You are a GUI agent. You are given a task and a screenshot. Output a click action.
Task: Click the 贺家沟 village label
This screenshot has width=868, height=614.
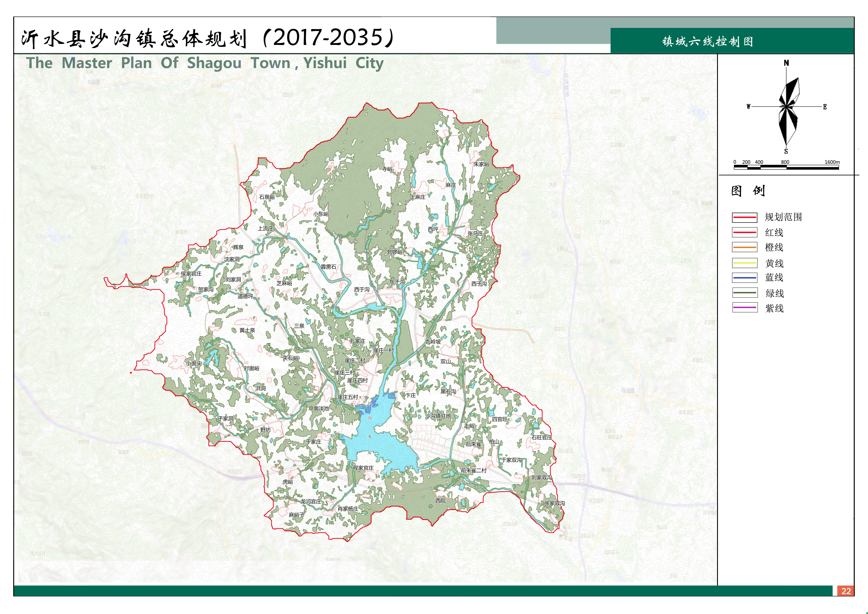(206, 289)
